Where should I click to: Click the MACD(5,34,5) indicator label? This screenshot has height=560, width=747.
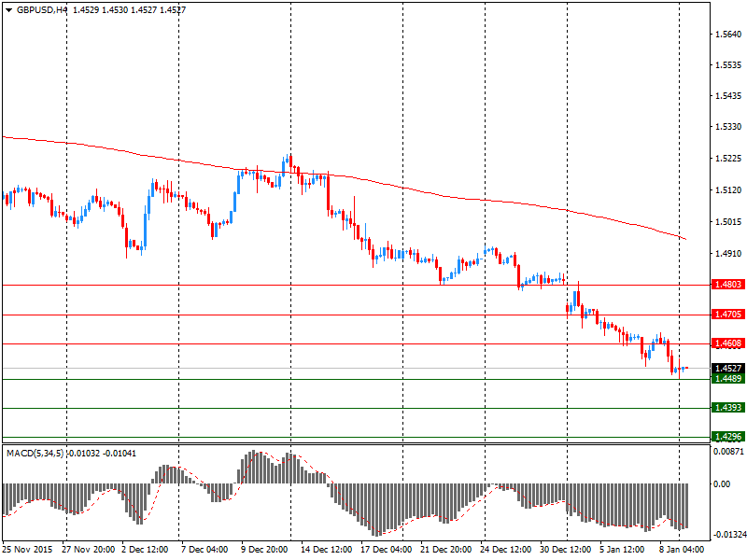coord(35,454)
